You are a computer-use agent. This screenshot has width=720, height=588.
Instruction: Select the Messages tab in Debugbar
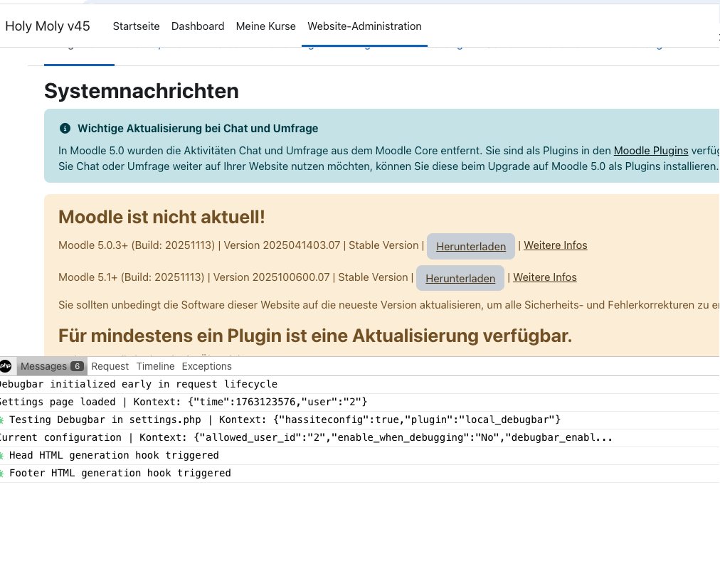(45, 366)
